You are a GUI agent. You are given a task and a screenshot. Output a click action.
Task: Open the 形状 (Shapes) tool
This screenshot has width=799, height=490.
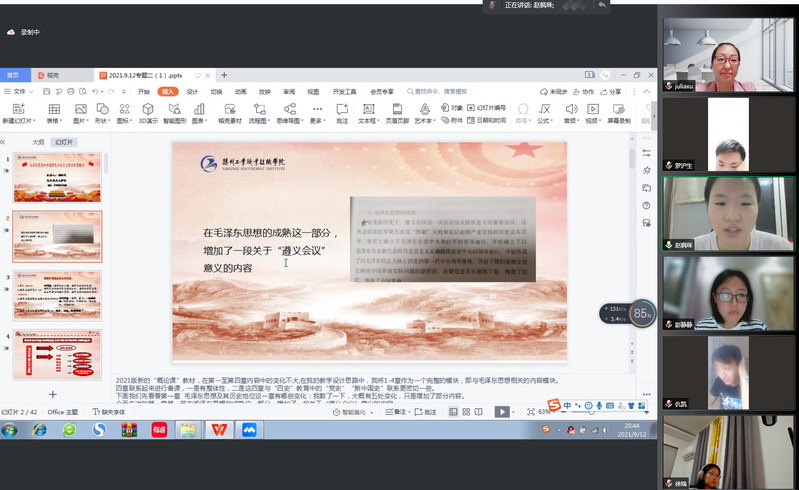(x=101, y=109)
